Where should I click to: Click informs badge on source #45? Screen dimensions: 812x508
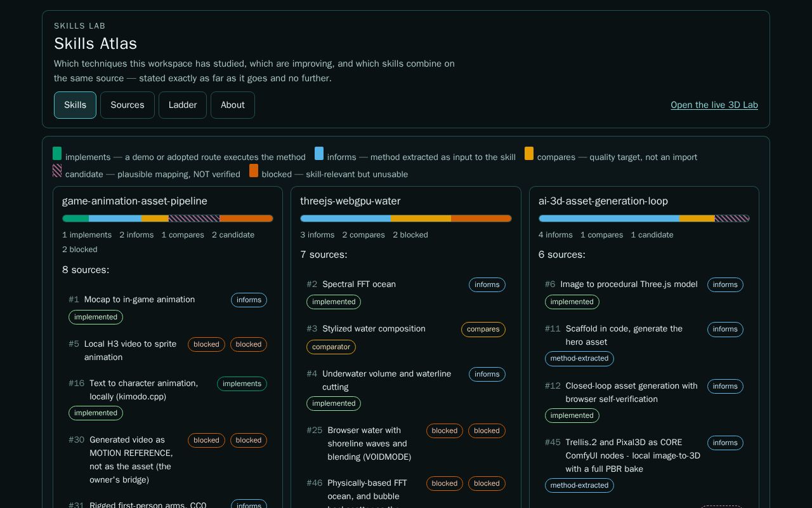tap(725, 443)
